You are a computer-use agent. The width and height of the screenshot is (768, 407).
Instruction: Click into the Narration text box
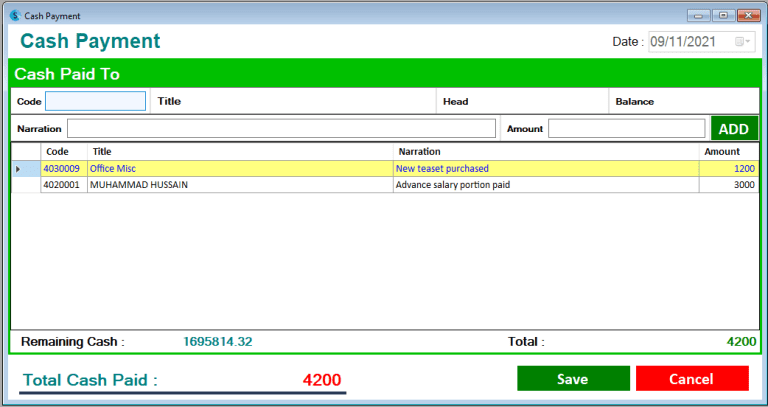281,129
